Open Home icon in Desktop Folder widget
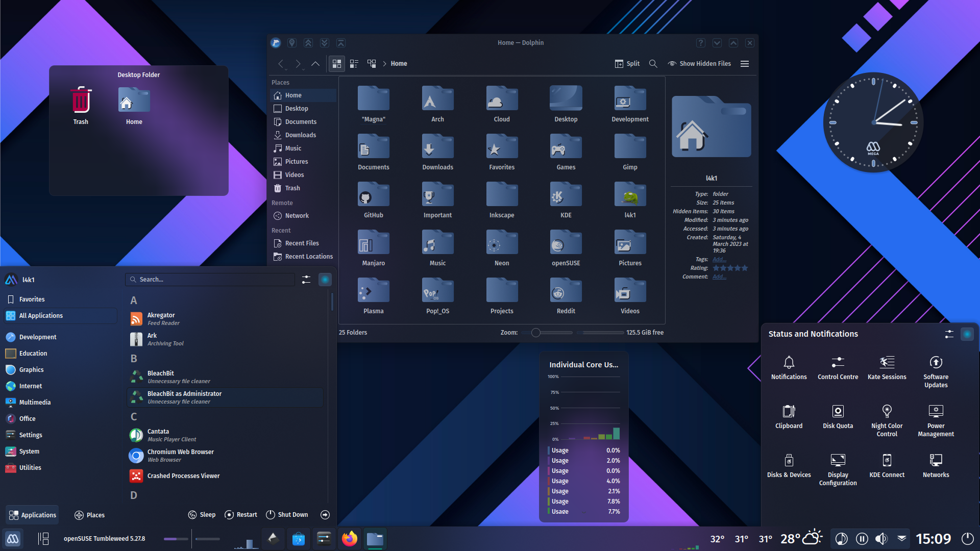Image resolution: width=980 pixels, height=551 pixels. coord(134,106)
